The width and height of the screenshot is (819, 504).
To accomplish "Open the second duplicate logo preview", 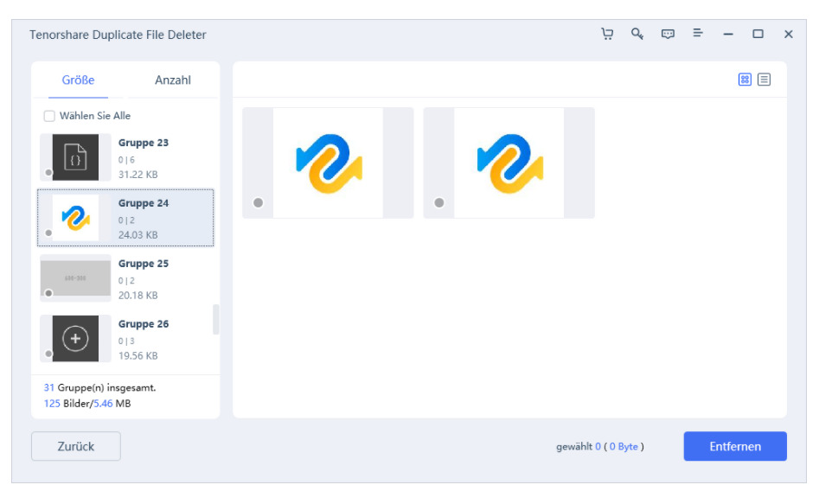I will (x=509, y=163).
